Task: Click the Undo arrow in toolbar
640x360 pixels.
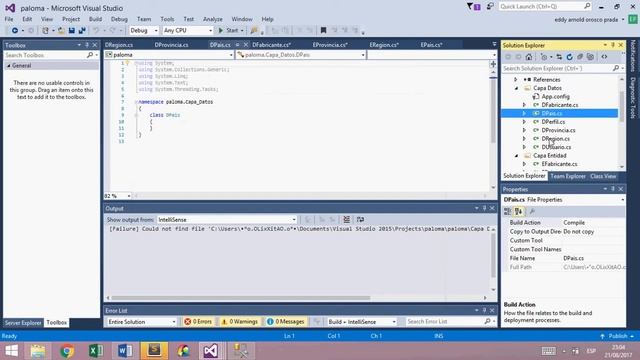Action: coord(96,31)
